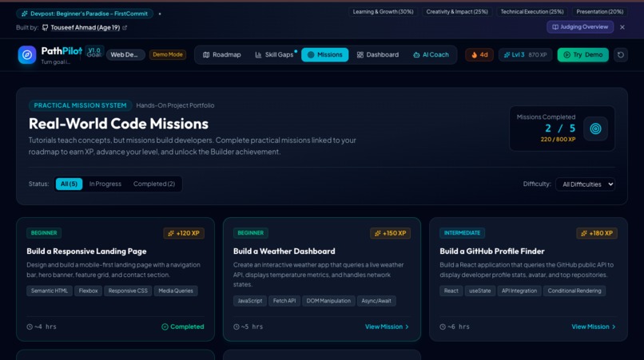Go to the AI Coach tab
Screen dimensions: 644x360
(x=431, y=54)
